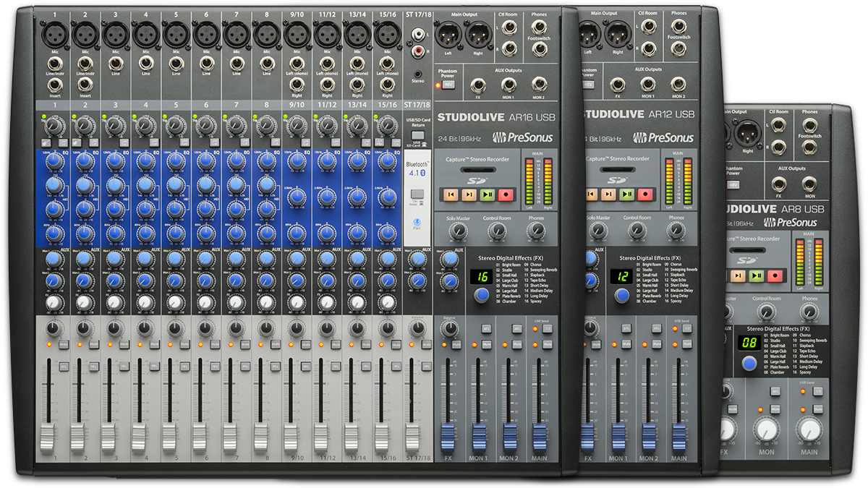
Task: Toggle the USB Send 1/2 on AR8
Action: coord(819,390)
